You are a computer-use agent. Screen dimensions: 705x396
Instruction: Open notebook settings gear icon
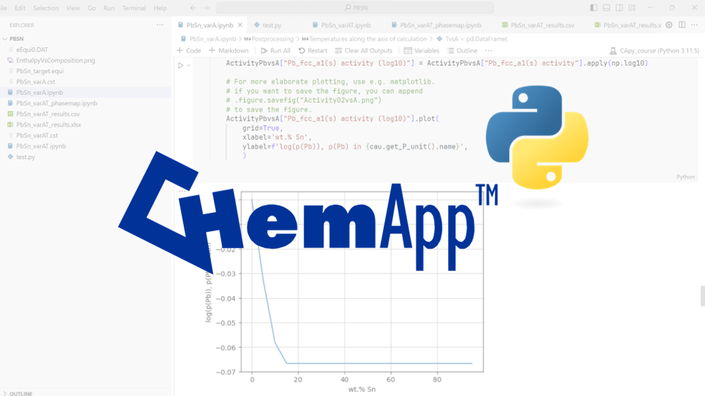click(669, 25)
